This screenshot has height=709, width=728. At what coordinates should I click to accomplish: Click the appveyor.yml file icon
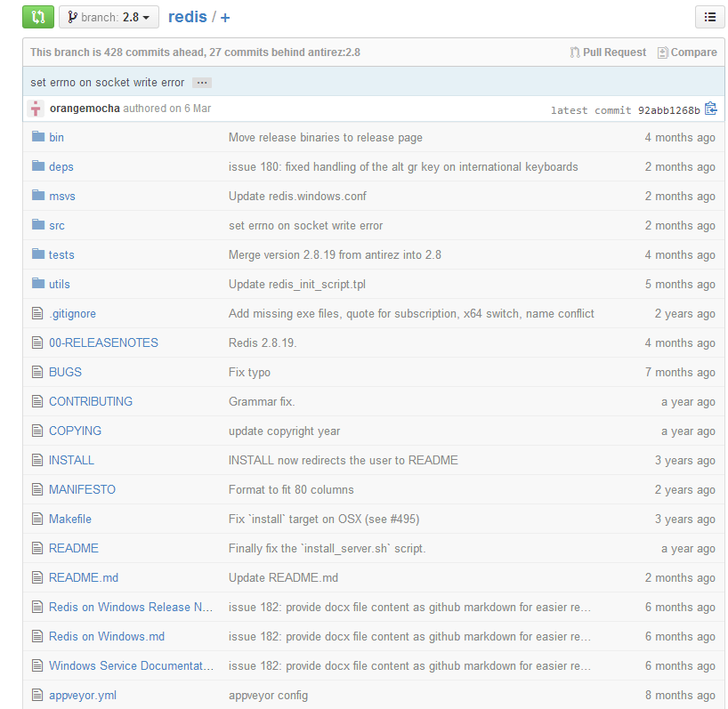37,695
